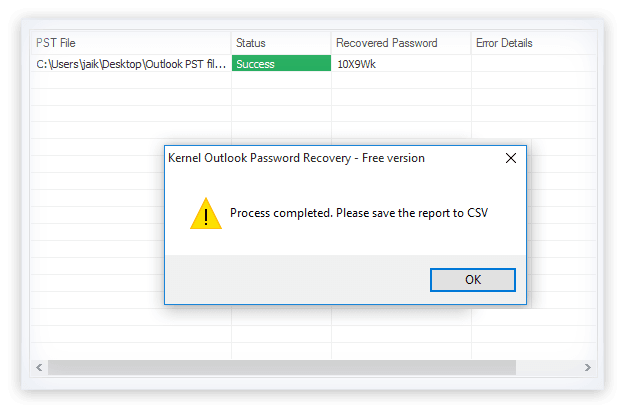Click the empty second row under Recovered Password

point(401,80)
